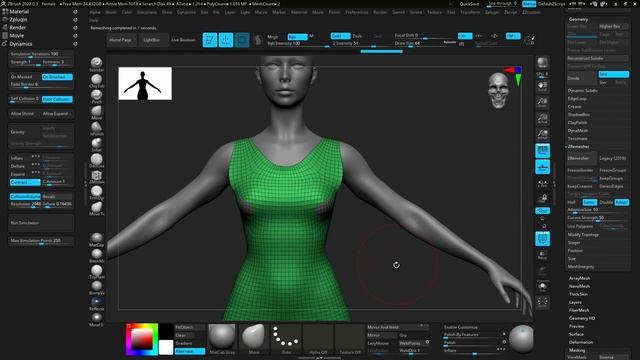Click the Divide button

pyautogui.click(x=581, y=78)
